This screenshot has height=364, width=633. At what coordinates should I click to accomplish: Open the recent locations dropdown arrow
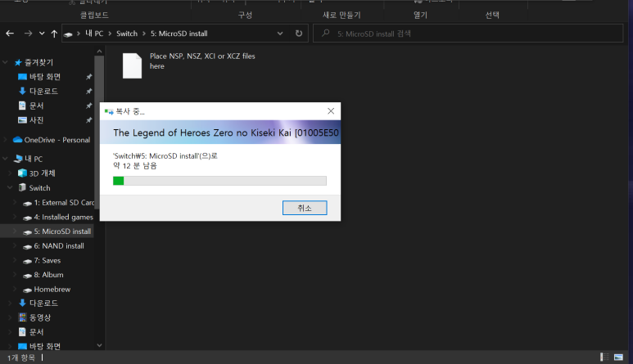tap(42, 34)
